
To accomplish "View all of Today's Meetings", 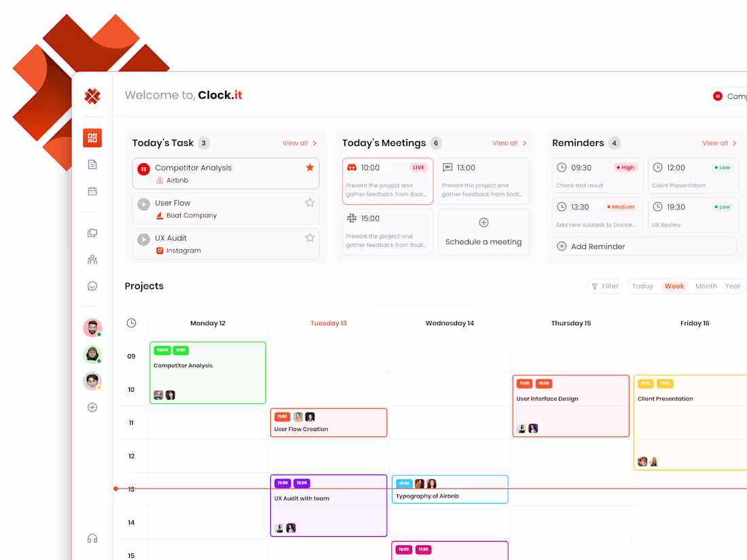I will [509, 143].
